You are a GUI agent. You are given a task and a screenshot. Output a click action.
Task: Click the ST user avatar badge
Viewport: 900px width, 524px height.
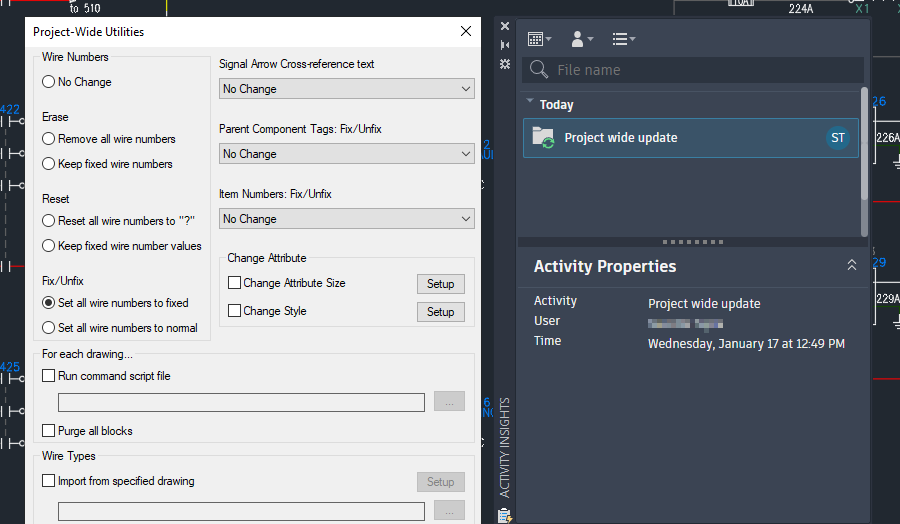(x=838, y=138)
